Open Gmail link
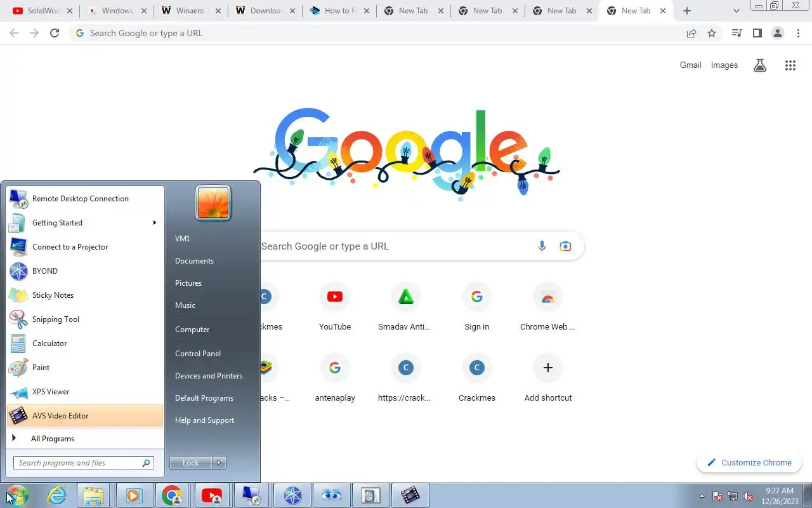 coord(690,65)
